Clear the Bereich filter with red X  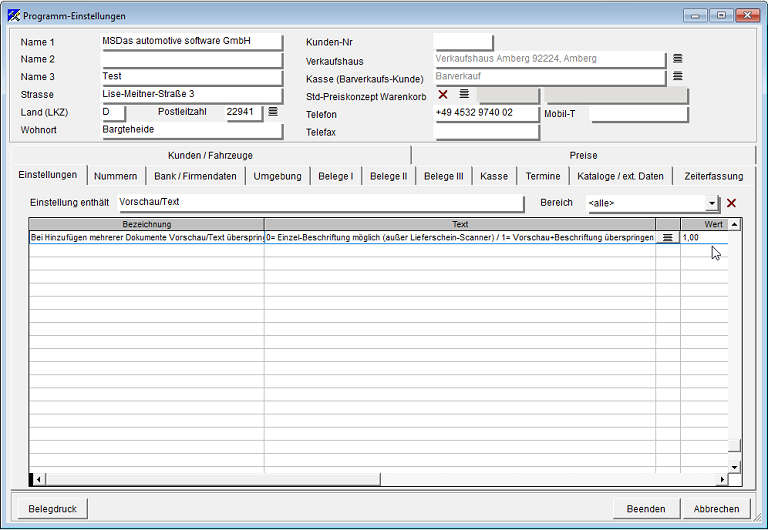point(731,203)
